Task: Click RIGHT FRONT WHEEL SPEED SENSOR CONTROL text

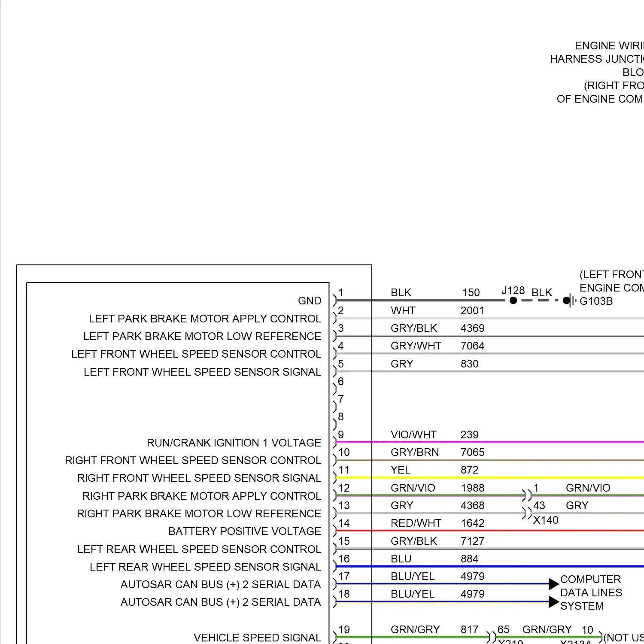Action: pyautogui.click(x=193, y=460)
